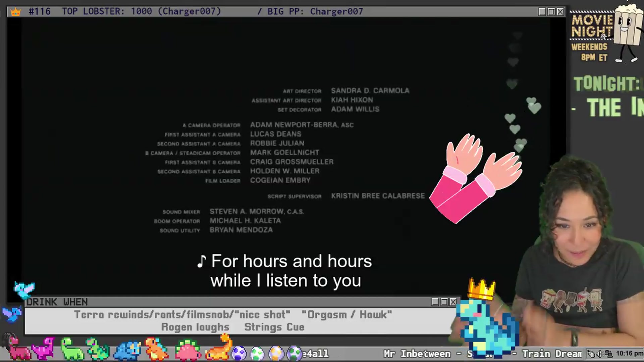Click 'BIG PP: Charger007' title text
This screenshot has width=644, height=362.
click(x=315, y=11)
